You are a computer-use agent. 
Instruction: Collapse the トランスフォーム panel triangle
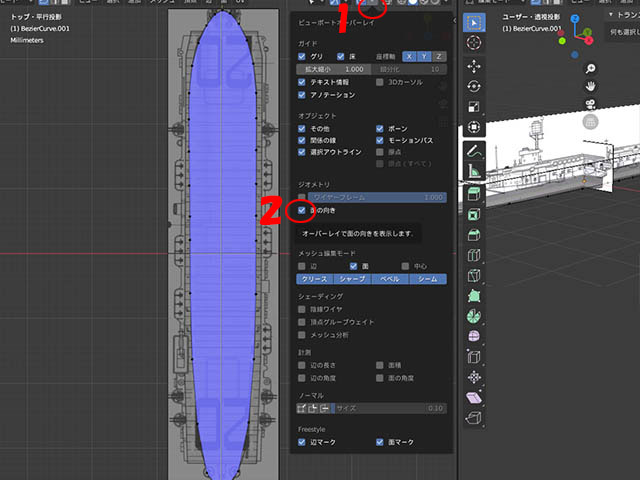(611, 15)
